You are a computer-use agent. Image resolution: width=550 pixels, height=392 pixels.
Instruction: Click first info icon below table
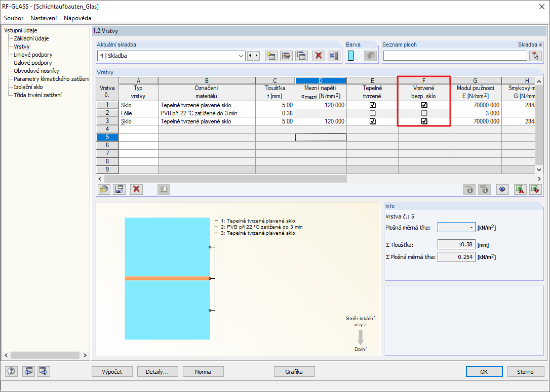(469, 190)
